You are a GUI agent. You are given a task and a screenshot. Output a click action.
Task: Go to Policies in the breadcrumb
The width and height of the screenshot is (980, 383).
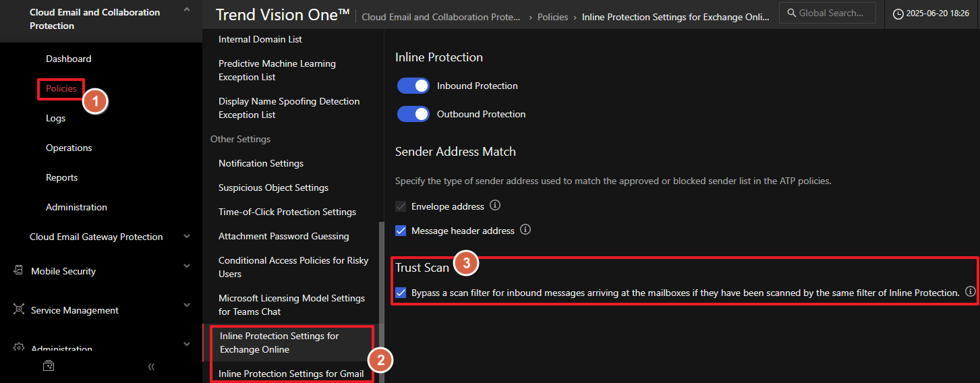[x=552, y=17]
